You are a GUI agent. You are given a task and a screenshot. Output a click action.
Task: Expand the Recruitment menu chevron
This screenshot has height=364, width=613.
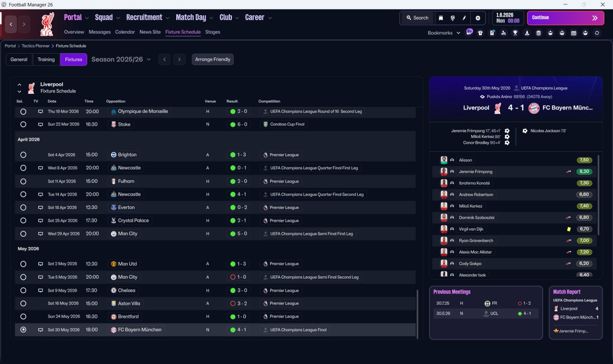click(168, 18)
